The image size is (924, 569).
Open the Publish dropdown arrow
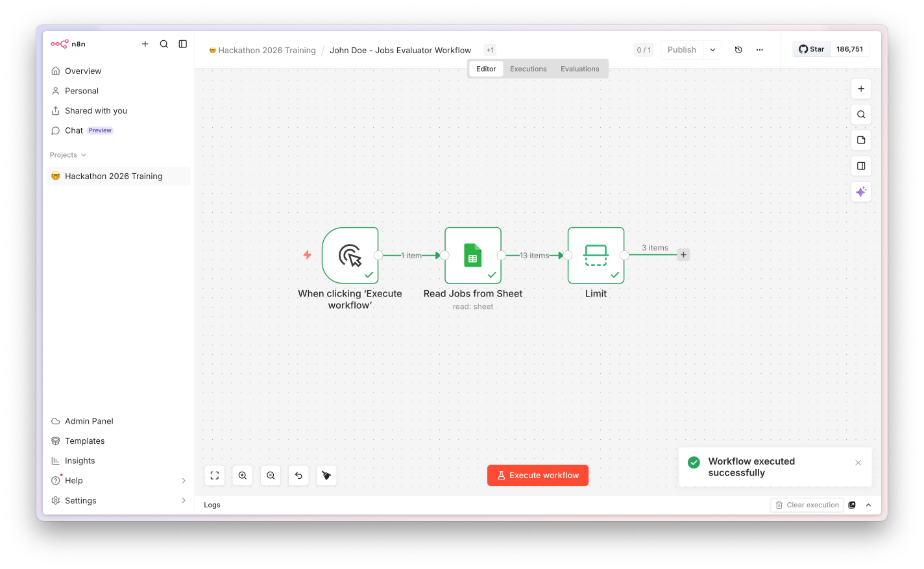coord(712,50)
